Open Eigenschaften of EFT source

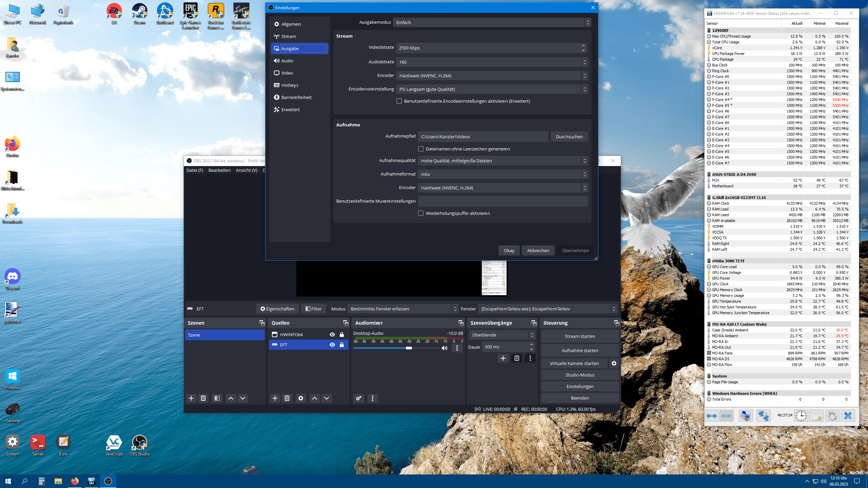click(277, 309)
